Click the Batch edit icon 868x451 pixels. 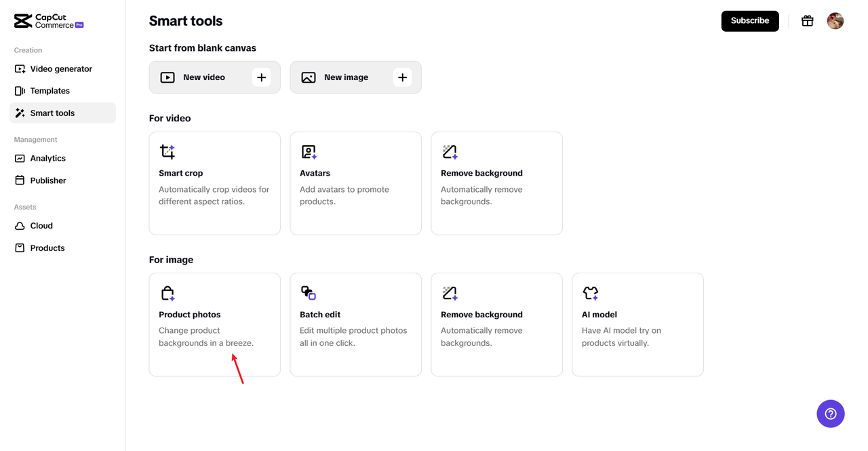click(x=309, y=293)
